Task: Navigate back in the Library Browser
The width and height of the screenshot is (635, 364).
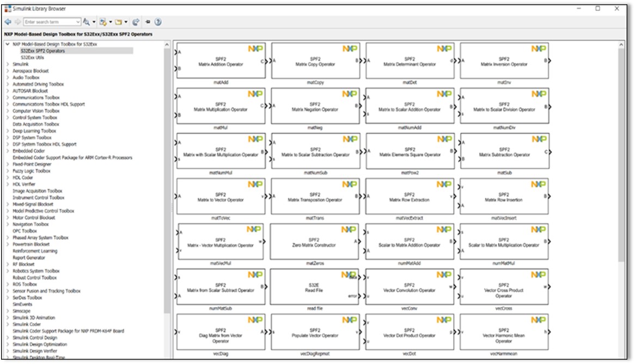Action: click(8, 22)
